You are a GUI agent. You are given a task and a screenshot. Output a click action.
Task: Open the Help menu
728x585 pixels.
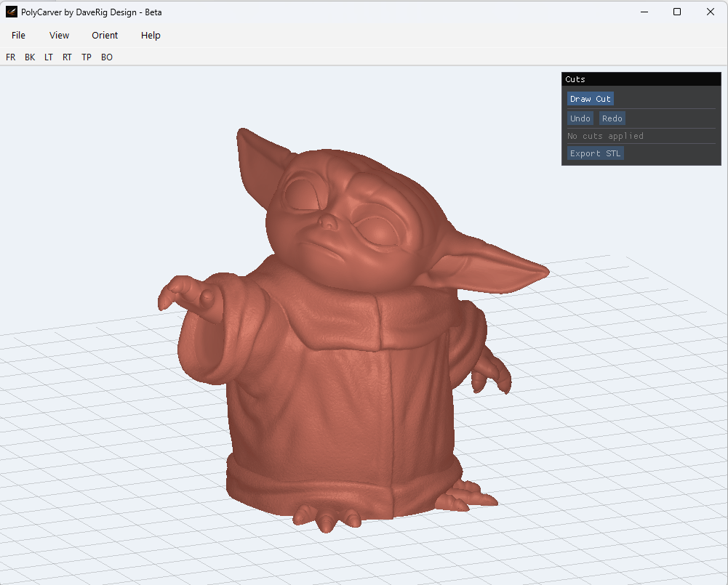pos(151,36)
